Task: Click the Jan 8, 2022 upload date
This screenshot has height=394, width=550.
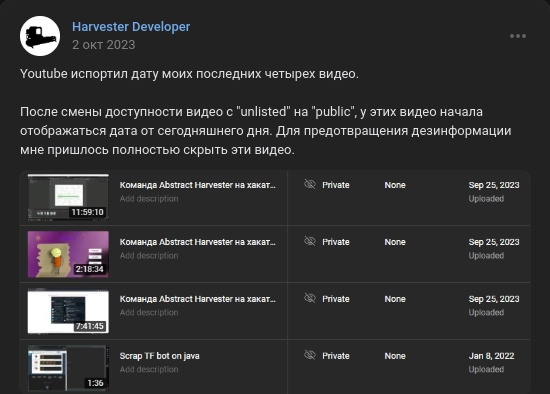Action: point(491,356)
